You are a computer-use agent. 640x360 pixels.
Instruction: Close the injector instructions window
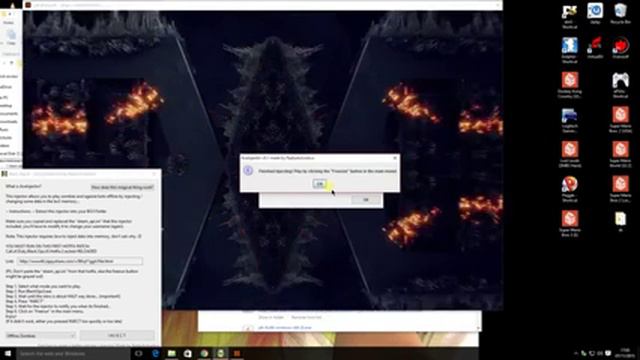click(155, 174)
